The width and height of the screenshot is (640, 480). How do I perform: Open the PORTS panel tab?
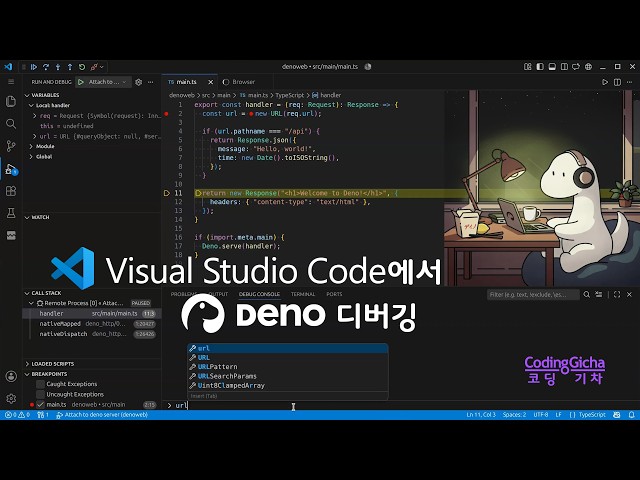click(x=334, y=294)
